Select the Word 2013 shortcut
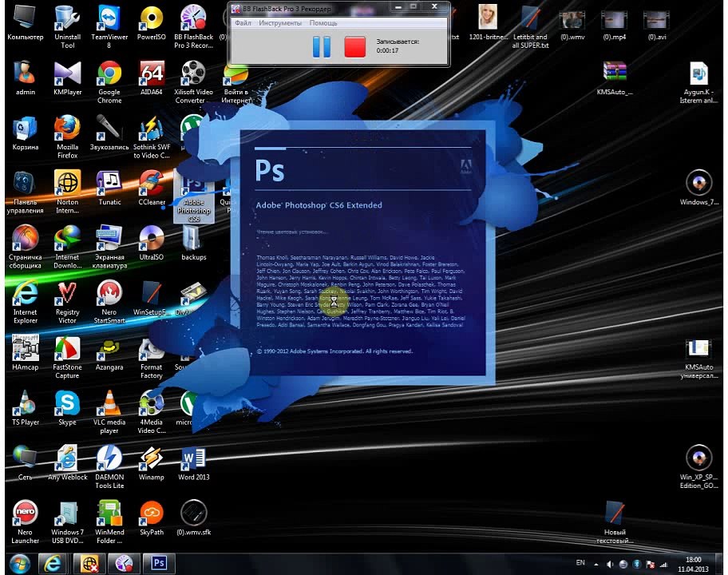 point(194,463)
